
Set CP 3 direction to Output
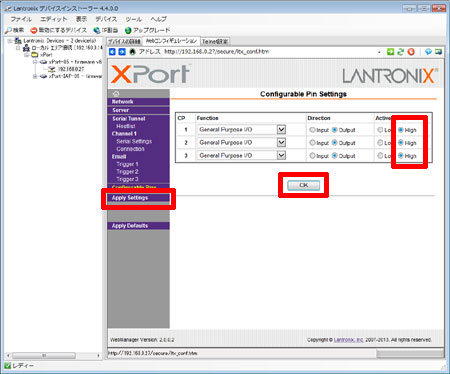[x=335, y=156]
